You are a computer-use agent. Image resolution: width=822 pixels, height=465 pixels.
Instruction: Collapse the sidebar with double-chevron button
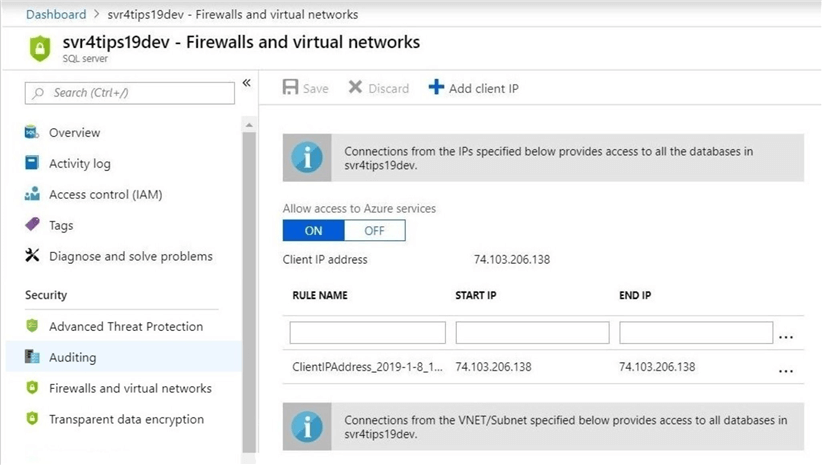[x=247, y=84]
